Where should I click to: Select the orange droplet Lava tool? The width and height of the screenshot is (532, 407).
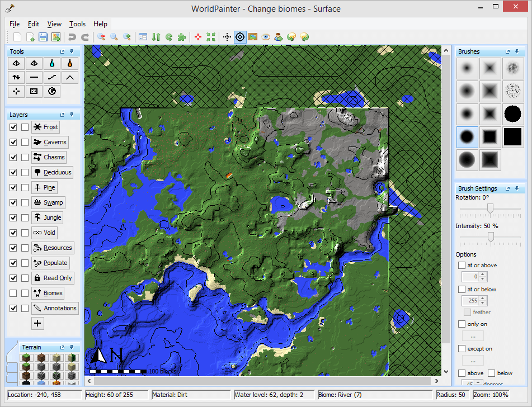[x=70, y=63]
